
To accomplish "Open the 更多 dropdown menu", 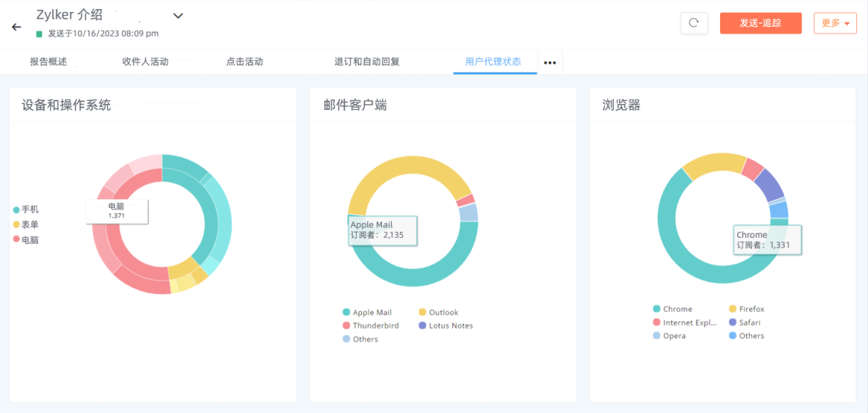I will pyautogui.click(x=835, y=23).
